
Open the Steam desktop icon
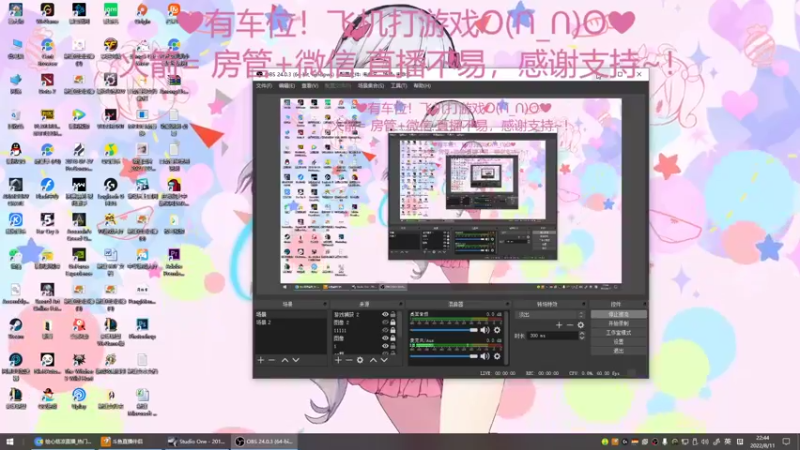tap(15, 329)
